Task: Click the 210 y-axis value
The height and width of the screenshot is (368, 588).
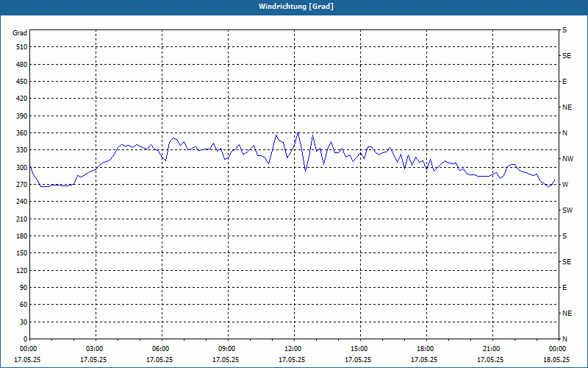Action: [x=22, y=219]
